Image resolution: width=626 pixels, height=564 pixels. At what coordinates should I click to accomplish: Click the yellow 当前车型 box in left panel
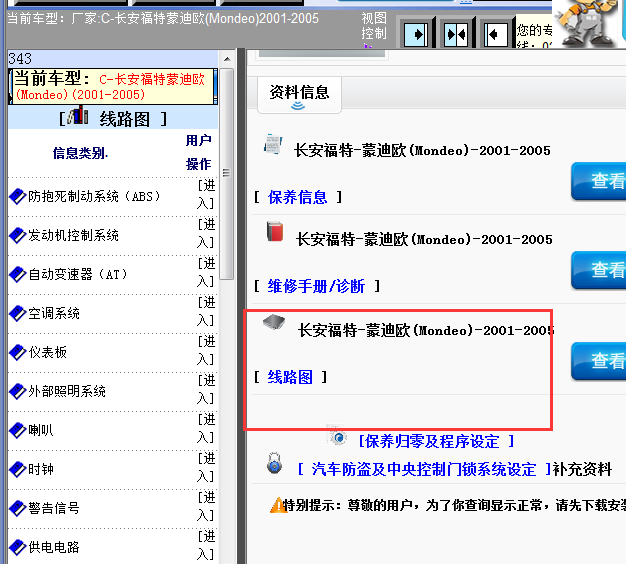[113, 87]
